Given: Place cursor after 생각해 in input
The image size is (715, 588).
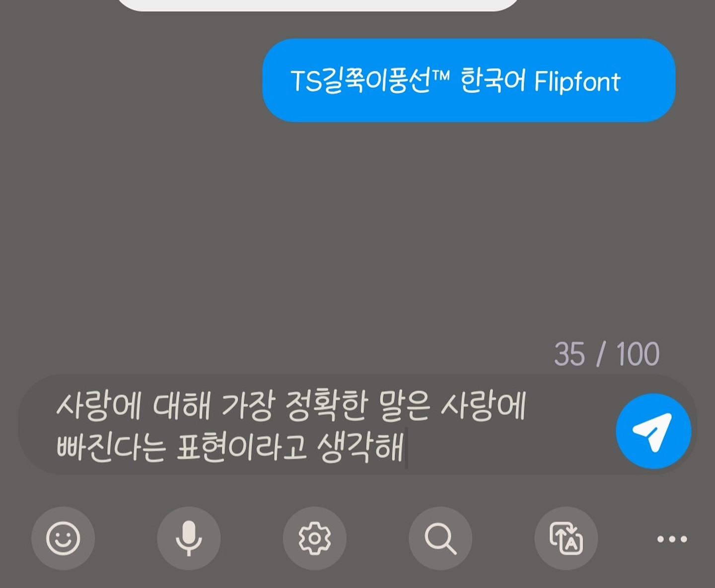Looking at the screenshot, I should coord(406,447).
